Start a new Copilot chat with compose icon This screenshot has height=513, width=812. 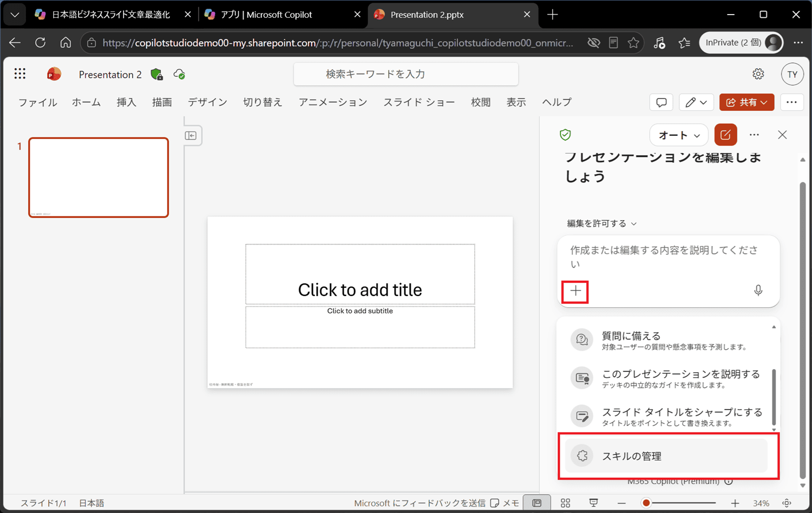tap(726, 135)
